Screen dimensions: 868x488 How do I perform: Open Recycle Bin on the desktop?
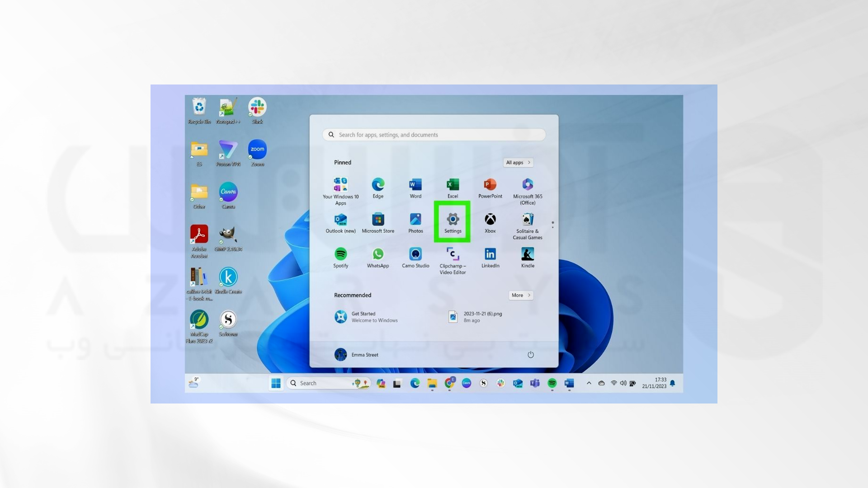199,111
